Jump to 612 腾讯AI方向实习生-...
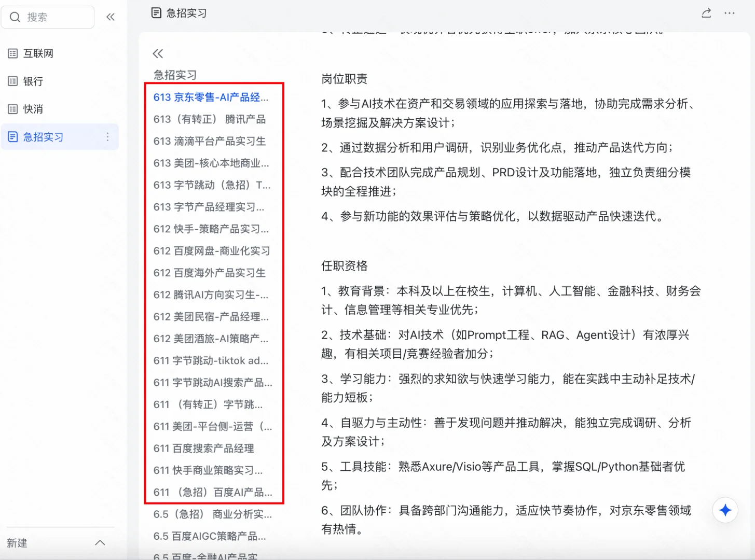 [211, 295]
